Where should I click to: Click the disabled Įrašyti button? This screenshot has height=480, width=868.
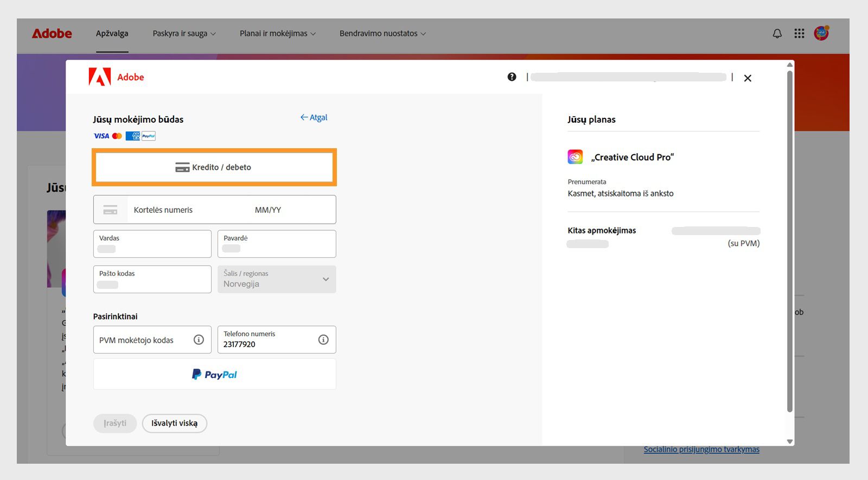click(x=115, y=423)
